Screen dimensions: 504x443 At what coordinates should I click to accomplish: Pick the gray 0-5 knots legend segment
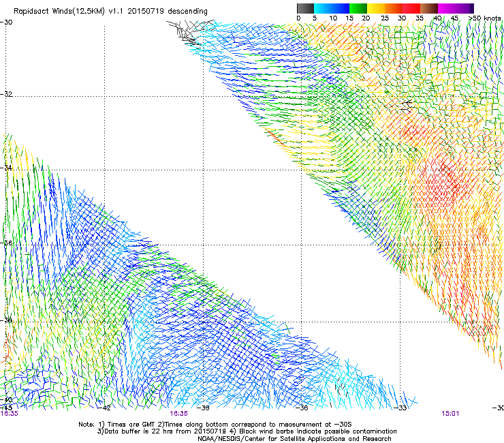(305, 8)
